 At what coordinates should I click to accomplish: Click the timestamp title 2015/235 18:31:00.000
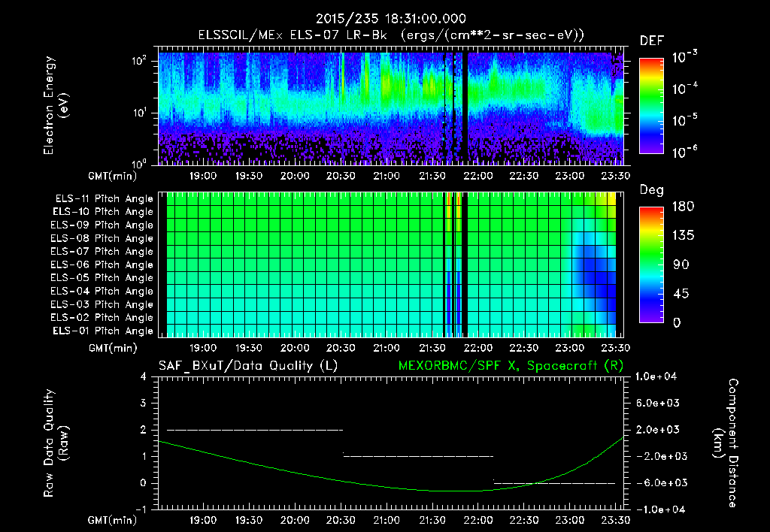[390, 19]
